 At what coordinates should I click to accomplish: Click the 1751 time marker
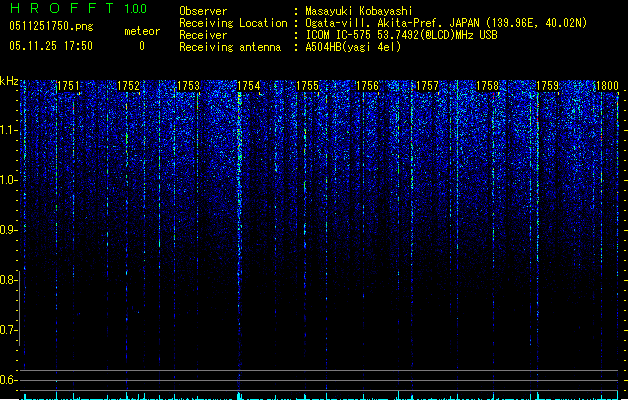(x=69, y=86)
